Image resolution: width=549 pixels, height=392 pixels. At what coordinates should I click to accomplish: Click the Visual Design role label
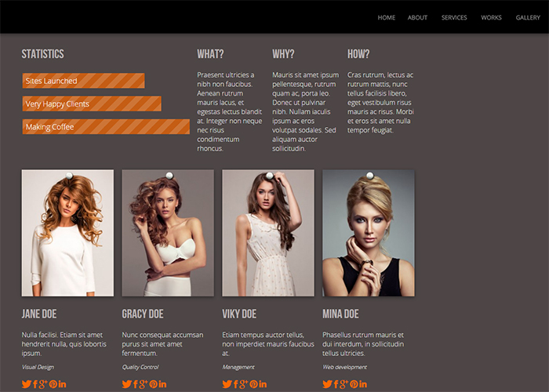coord(38,367)
